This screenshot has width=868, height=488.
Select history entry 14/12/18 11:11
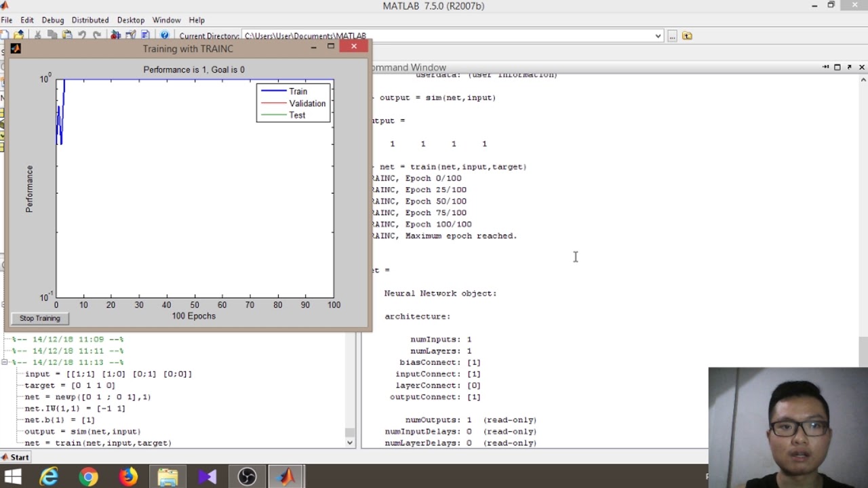tap(68, 350)
